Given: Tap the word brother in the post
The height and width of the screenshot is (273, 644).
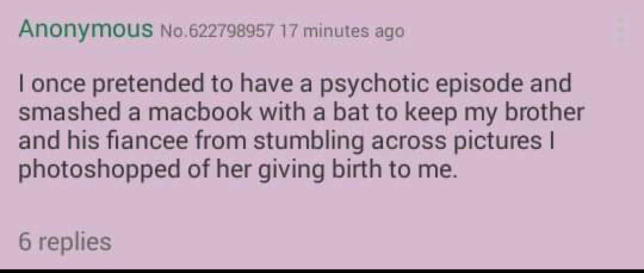Looking at the screenshot, I should click(545, 112).
